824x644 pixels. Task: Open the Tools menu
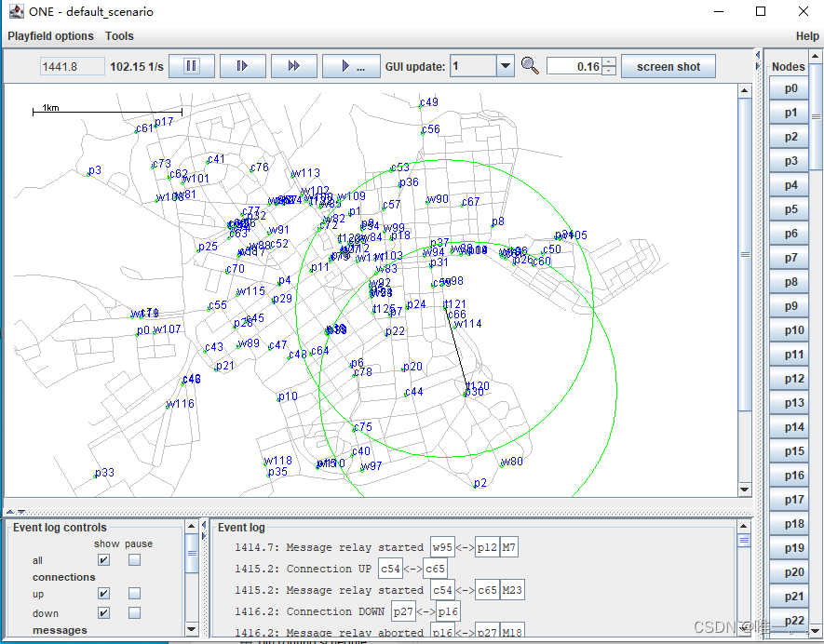tap(118, 35)
